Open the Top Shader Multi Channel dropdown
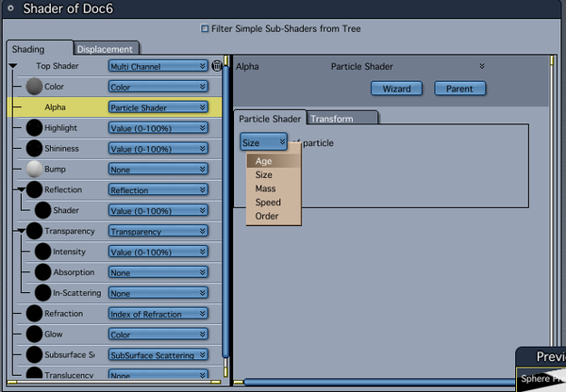The height and width of the screenshot is (392, 566). [158, 66]
